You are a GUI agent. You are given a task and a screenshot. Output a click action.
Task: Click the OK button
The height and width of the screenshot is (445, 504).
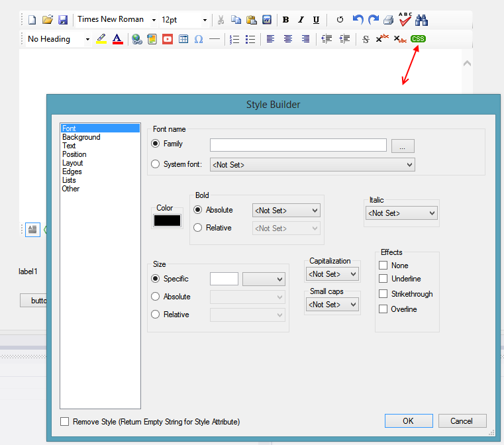pyautogui.click(x=408, y=420)
